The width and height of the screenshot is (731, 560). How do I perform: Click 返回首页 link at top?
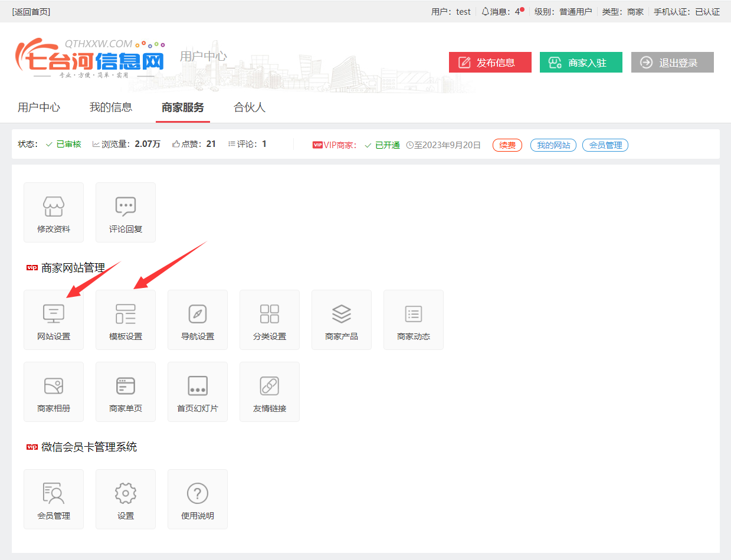(31, 12)
